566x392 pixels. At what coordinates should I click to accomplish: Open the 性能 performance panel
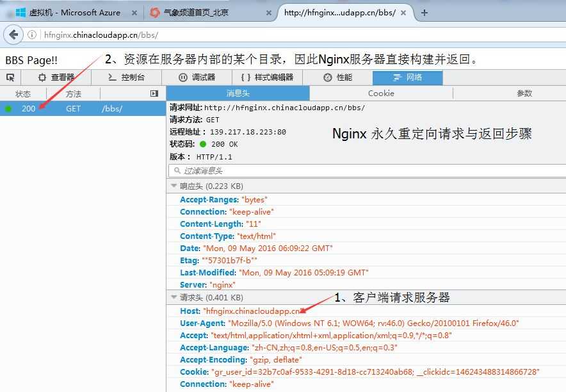[337, 78]
